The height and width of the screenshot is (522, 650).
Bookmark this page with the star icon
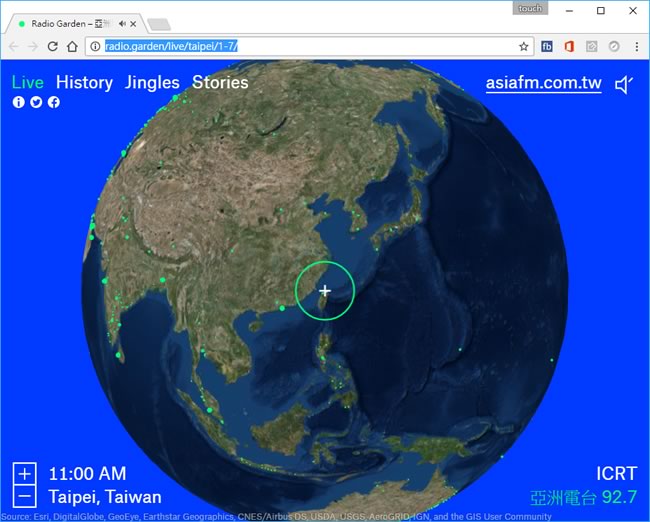pyautogui.click(x=523, y=46)
